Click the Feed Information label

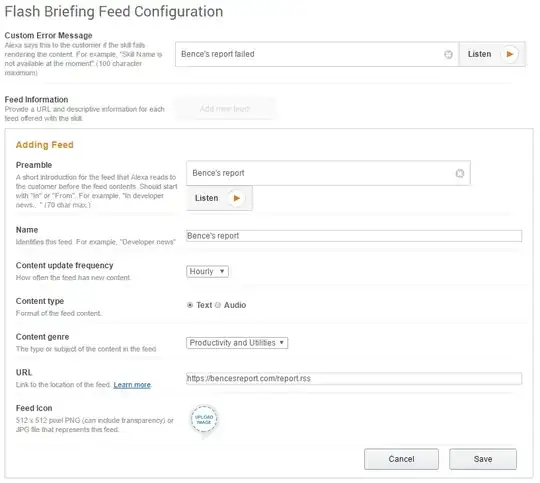coord(37,100)
